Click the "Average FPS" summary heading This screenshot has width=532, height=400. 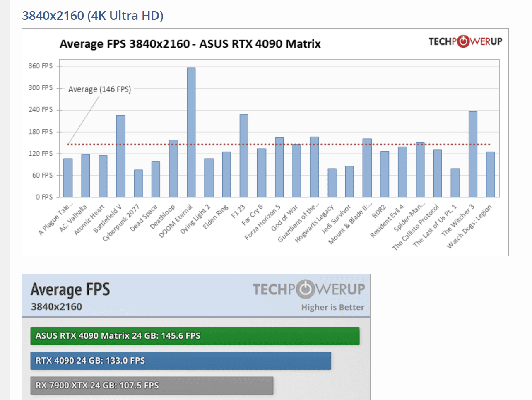70,289
